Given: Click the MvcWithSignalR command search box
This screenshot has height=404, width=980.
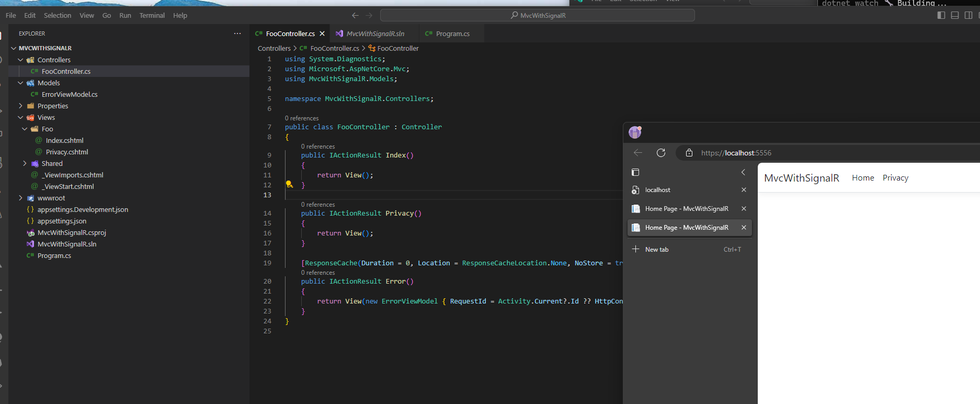Looking at the screenshot, I should click(538, 15).
